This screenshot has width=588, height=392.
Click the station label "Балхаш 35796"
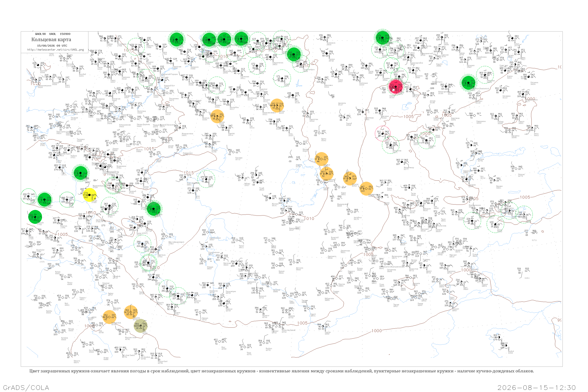(481, 160)
